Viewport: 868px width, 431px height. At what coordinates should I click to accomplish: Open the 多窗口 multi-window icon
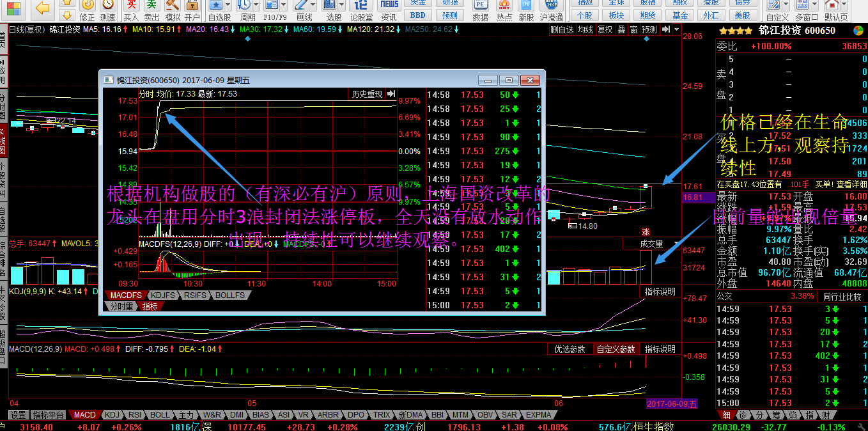pos(803,6)
